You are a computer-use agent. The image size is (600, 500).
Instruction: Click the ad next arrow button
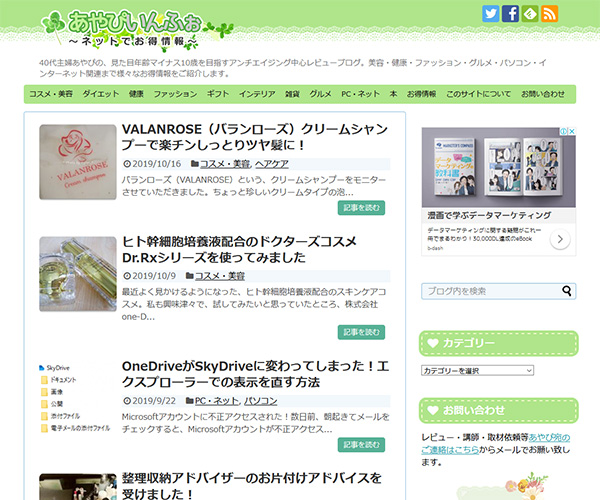click(560, 239)
